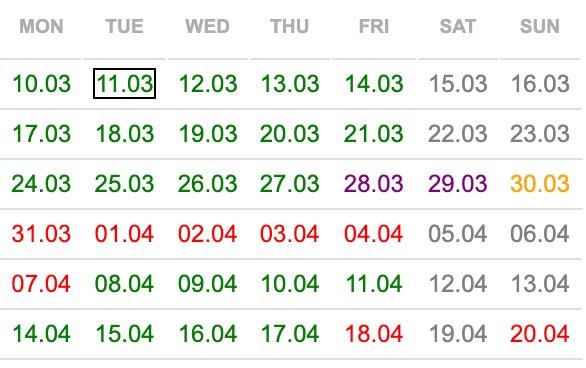This screenshot has height=368, width=586.
Task: Click the SUN column header
Action: tap(540, 27)
